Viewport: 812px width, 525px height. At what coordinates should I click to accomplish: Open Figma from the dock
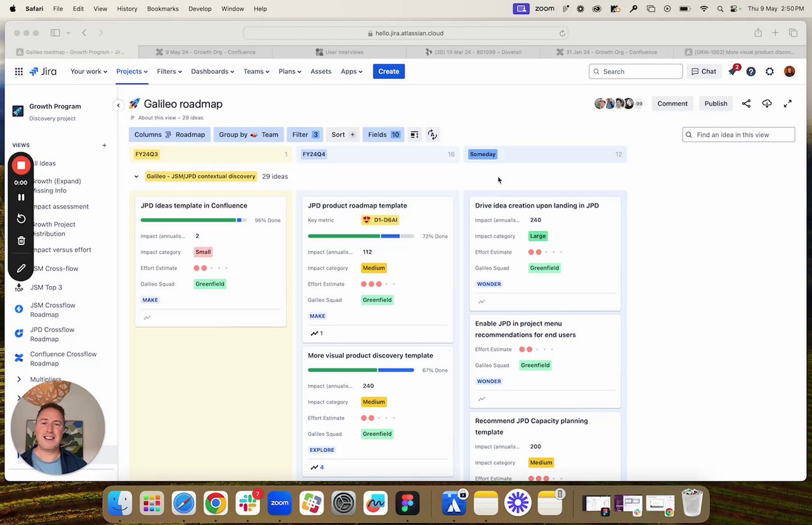(x=407, y=503)
